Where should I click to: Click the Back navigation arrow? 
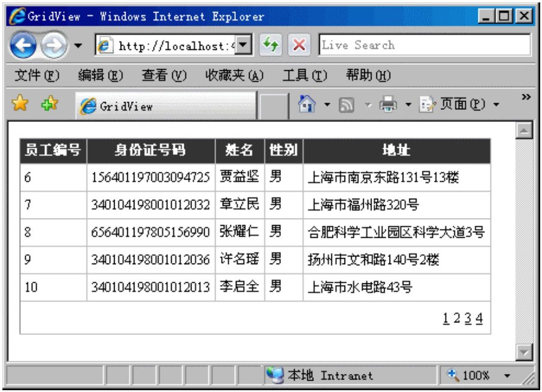pyautogui.click(x=23, y=45)
